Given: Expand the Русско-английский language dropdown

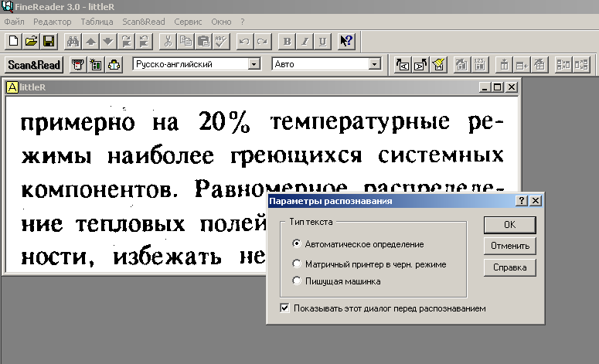Looking at the screenshot, I should click(x=254, y=64).
